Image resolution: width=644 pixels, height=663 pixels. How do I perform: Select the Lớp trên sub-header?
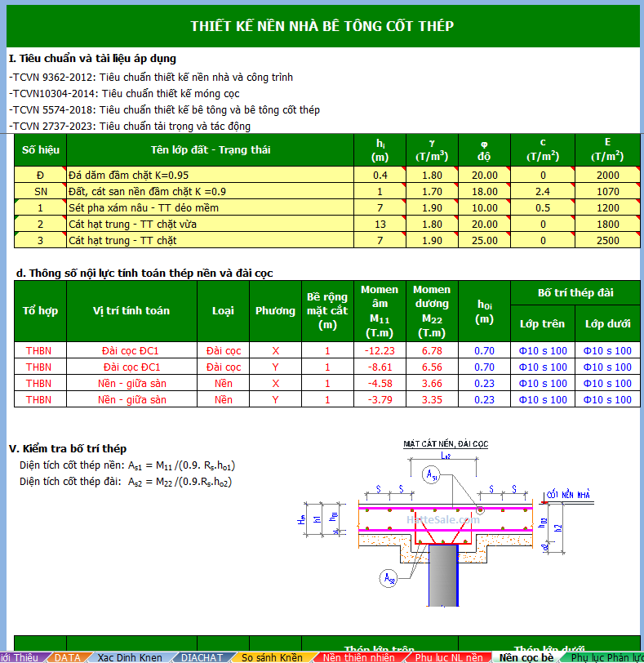(x=543, y=323)
